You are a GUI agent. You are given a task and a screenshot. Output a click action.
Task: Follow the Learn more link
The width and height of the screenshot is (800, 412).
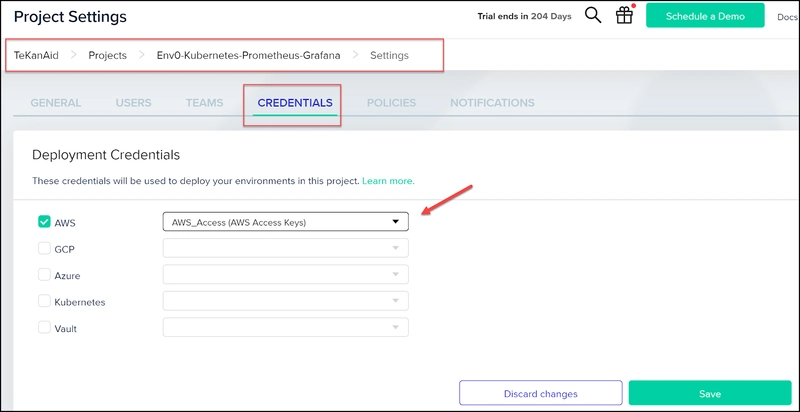pos(388,181)
